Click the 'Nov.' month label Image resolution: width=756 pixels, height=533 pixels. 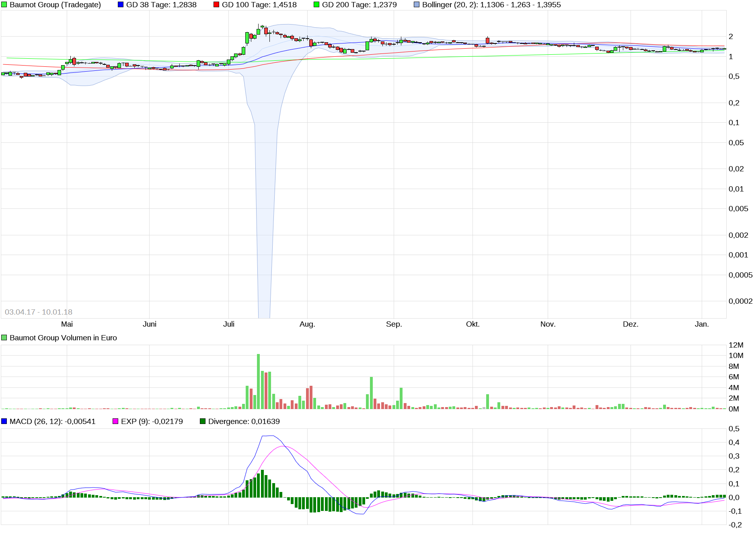(x=548, y=324)
